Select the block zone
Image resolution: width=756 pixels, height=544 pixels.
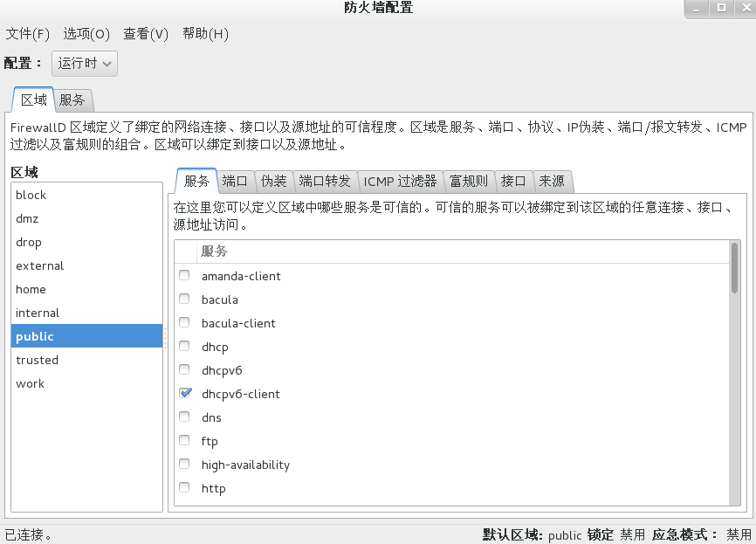coord(86,195)
